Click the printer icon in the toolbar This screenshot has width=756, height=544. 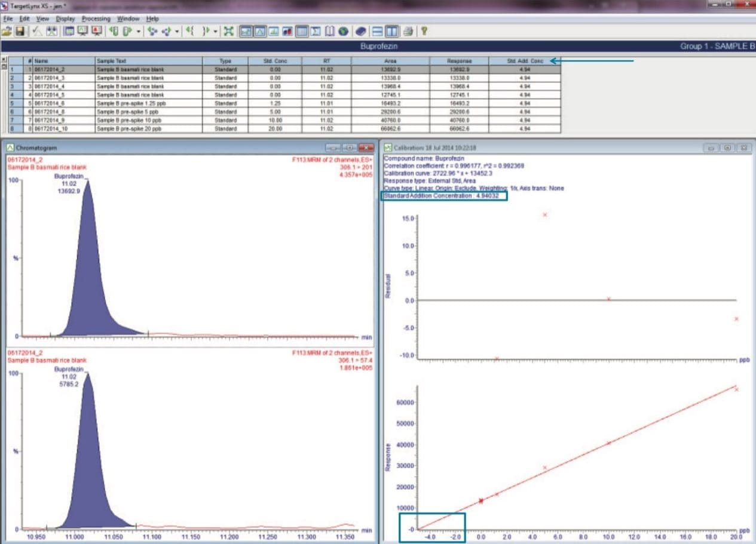click(x=408, y=31)
